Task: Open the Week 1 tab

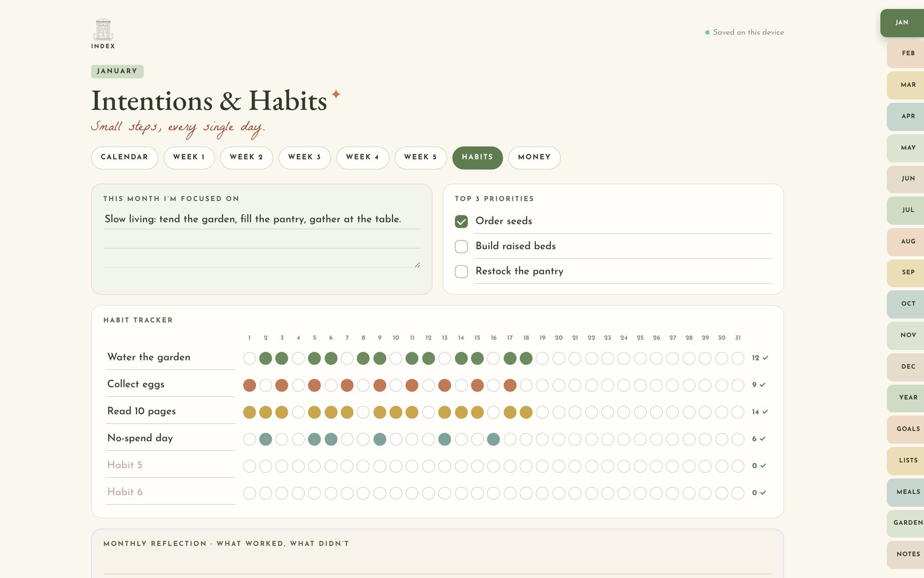Action: point(189,157)
